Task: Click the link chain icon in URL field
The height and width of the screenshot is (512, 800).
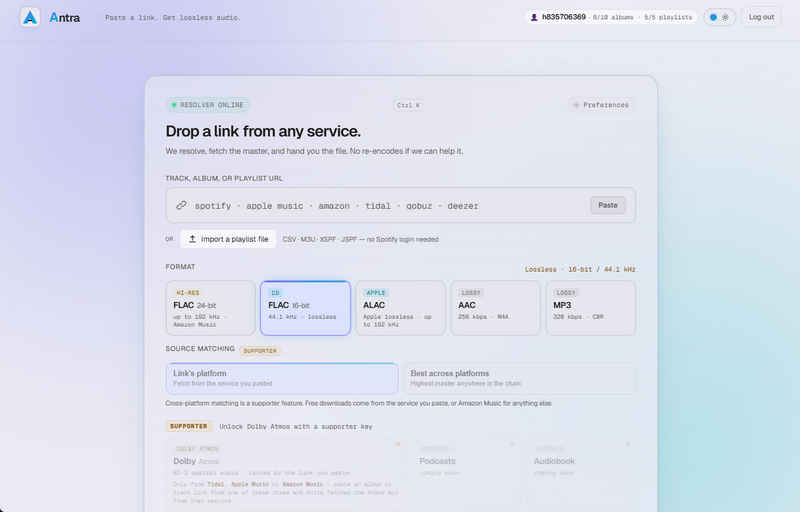Action: click(x=181, y=205)
